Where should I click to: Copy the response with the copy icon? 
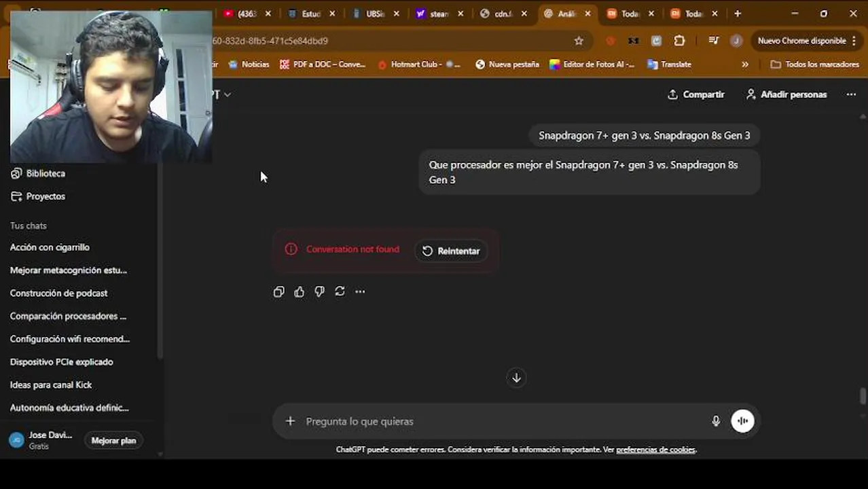278,291
